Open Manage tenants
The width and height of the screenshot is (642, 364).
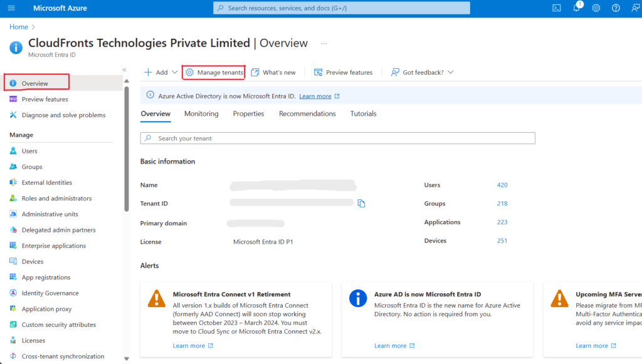pos(214,73)
